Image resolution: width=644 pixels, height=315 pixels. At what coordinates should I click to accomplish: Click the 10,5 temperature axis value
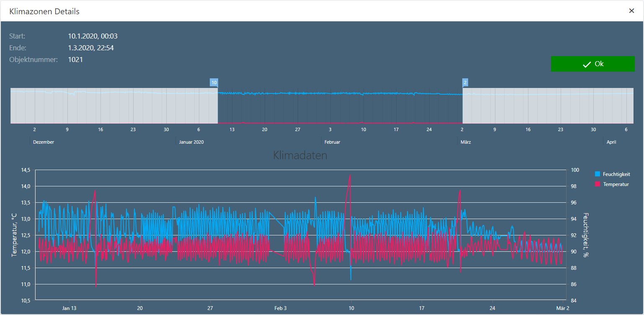26,300
